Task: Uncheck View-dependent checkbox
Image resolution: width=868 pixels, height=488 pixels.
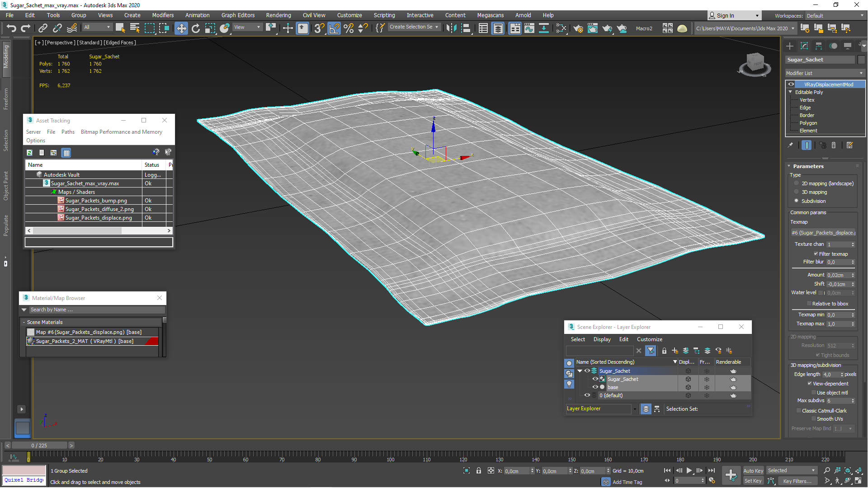Action: 810,384
